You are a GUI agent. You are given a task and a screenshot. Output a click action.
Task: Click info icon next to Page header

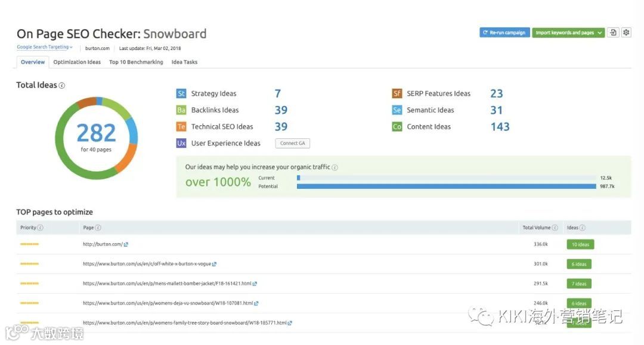[98, 228]
